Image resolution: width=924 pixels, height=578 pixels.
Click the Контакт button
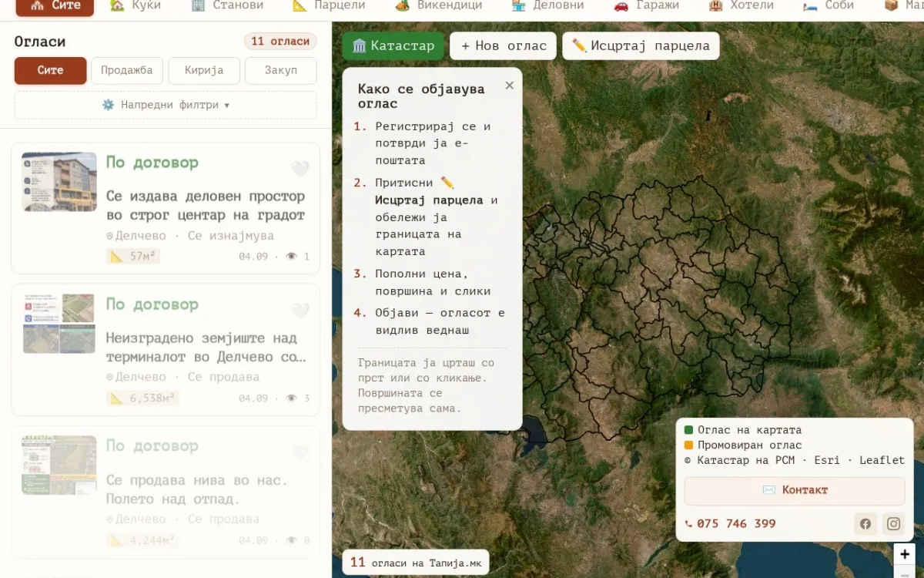795,490
